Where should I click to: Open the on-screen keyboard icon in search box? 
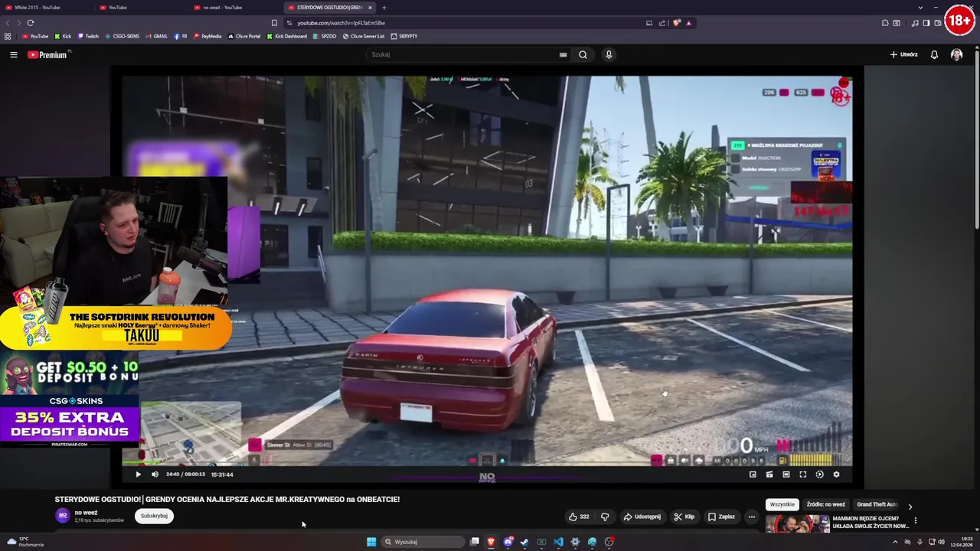[x=563, y=54]
